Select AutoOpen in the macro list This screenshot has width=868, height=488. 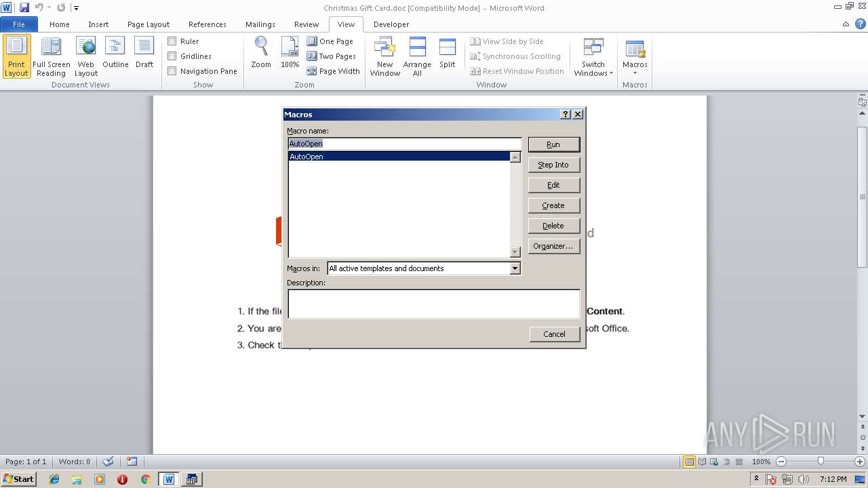tap(399, 157)
